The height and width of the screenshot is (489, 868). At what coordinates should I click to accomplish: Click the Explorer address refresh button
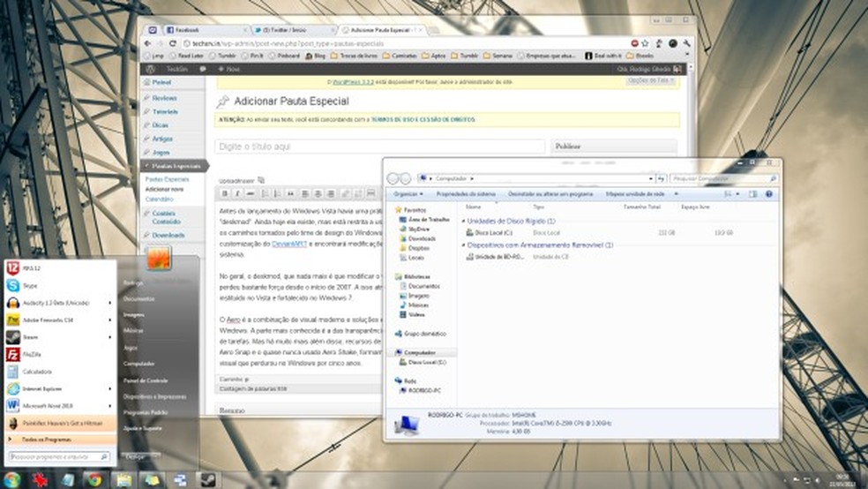click(x=661, y=178)
